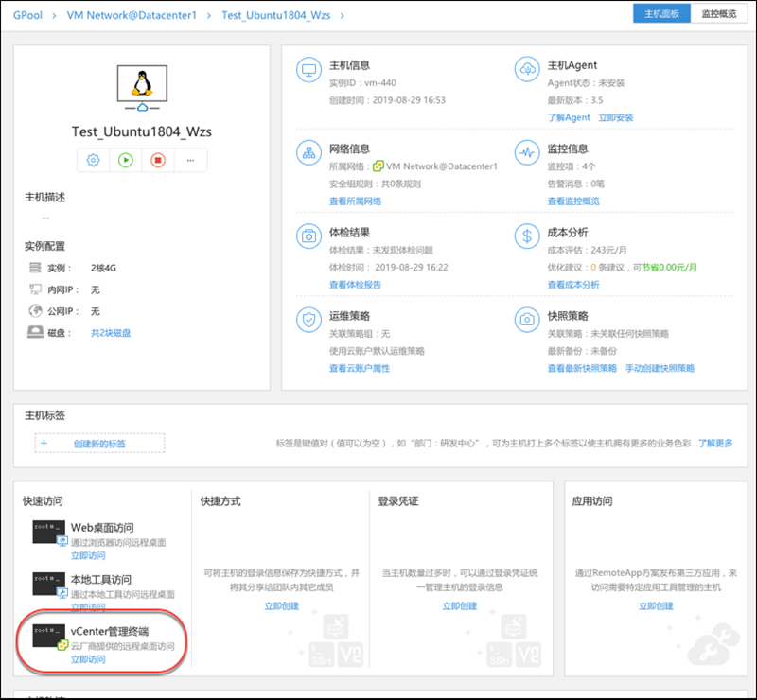757x700 pixels.
Task: Click 手动创建快照策略 link
Action: [x=660, y=368]
